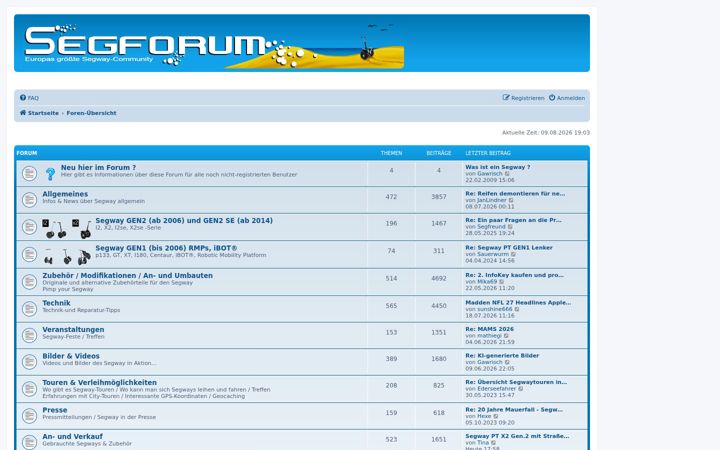Open 'Madden NFL 27 Headlines Apple...' post
The width and height of the screenshot is (720, 450).
(518, 303)
